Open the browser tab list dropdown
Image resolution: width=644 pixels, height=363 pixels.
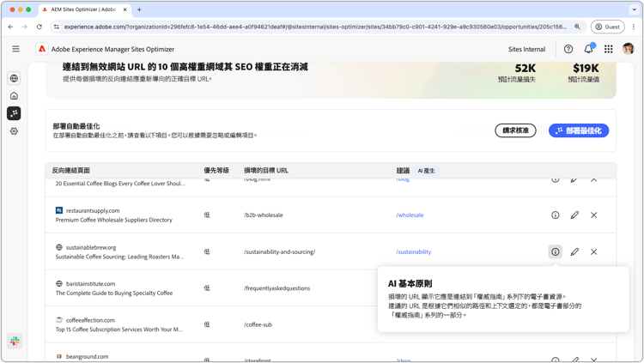point(635,9)
